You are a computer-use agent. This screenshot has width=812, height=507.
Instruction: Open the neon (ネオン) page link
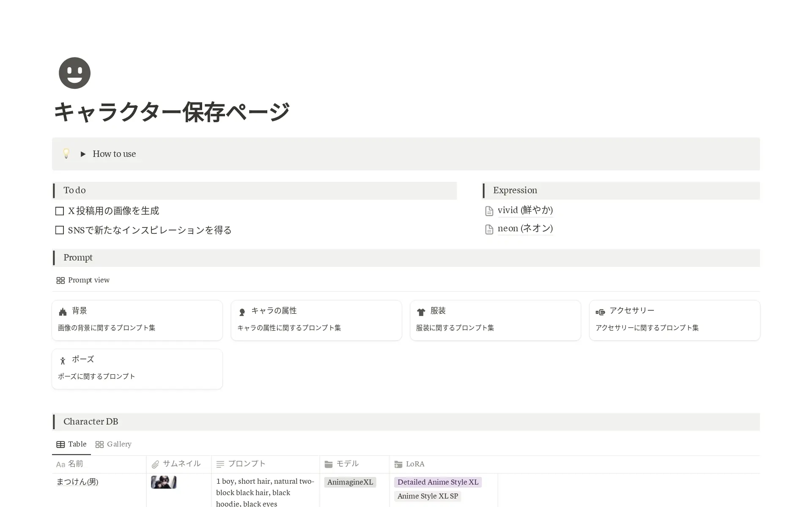pyautogui.click(x=525, y=228)
